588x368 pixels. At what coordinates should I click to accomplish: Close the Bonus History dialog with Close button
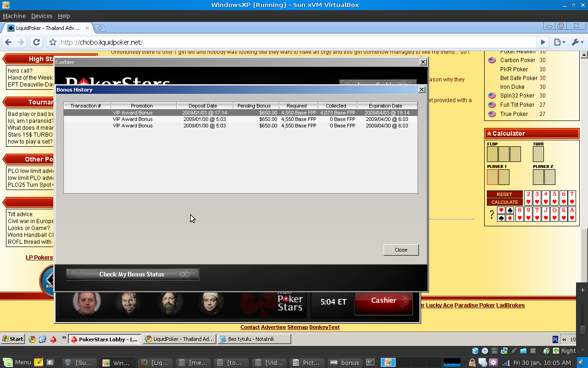coord(401,250)
